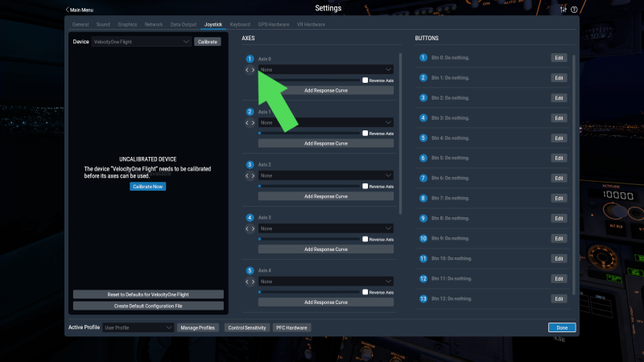Select the next assignment arrow for Axis 1

coord(253,123)
